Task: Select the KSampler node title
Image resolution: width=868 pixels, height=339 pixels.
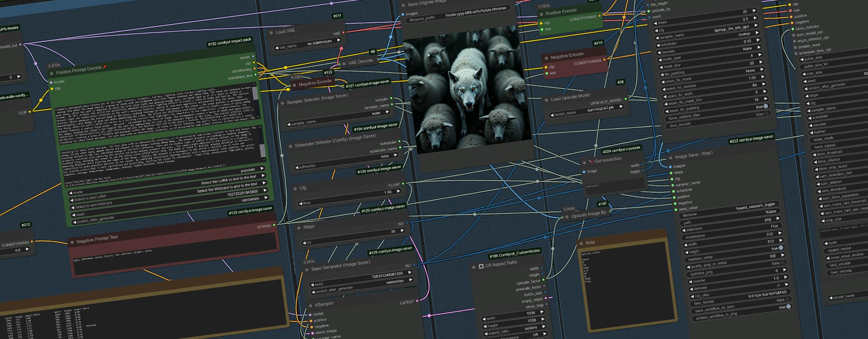Action: pyautogui.click(x=324, y=304)
